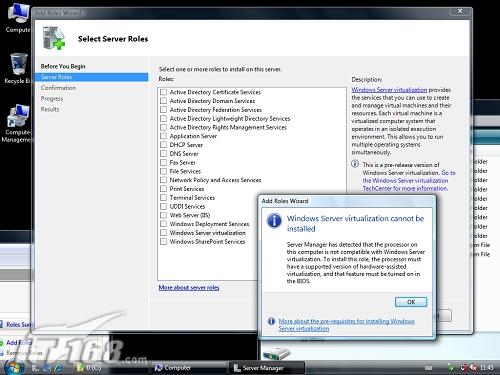Activate the Server Manager taskbar button
Screen dimensions: 500x375
tap(266, 368)
